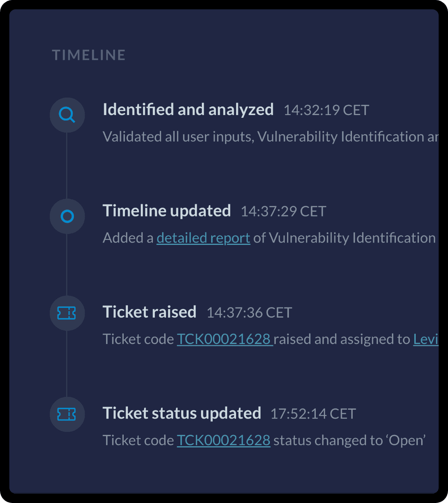The height and width of the screenshot is (503, 448).
Task: Select the Ticket raised title
Action: 149,312
